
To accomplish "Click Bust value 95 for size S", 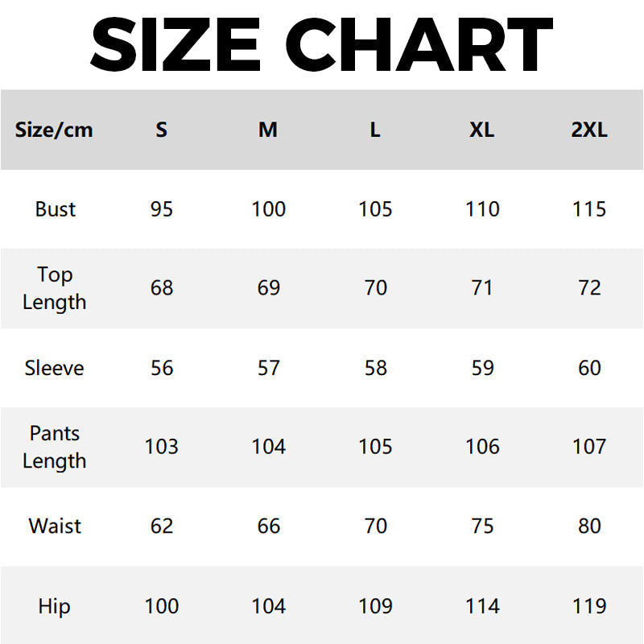I will 162,209.
